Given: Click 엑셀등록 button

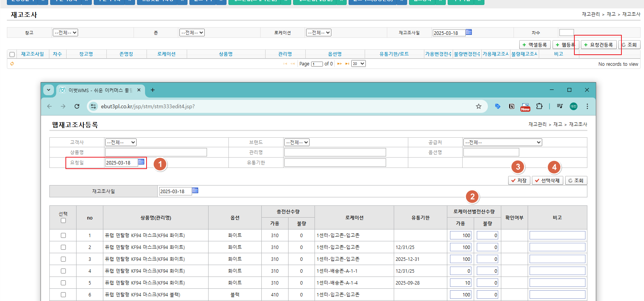Looking at the screenshot, I should [535, 45].
